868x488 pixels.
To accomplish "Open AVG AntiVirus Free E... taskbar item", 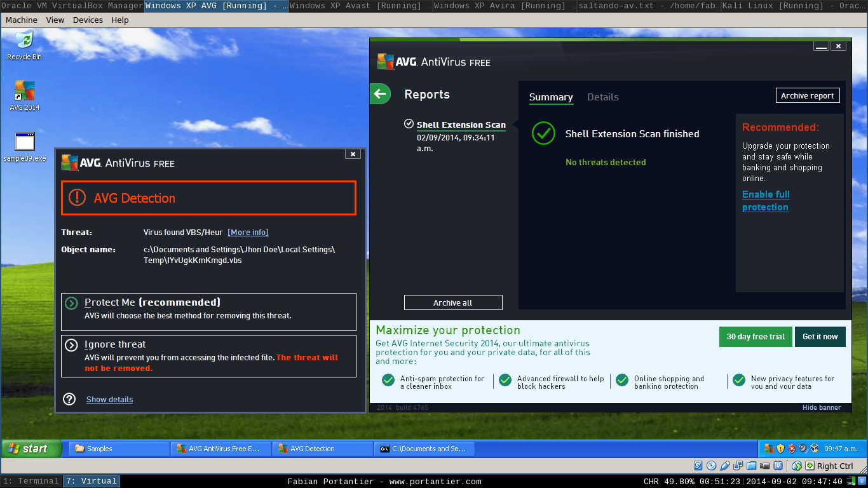I will pos(220,449).
